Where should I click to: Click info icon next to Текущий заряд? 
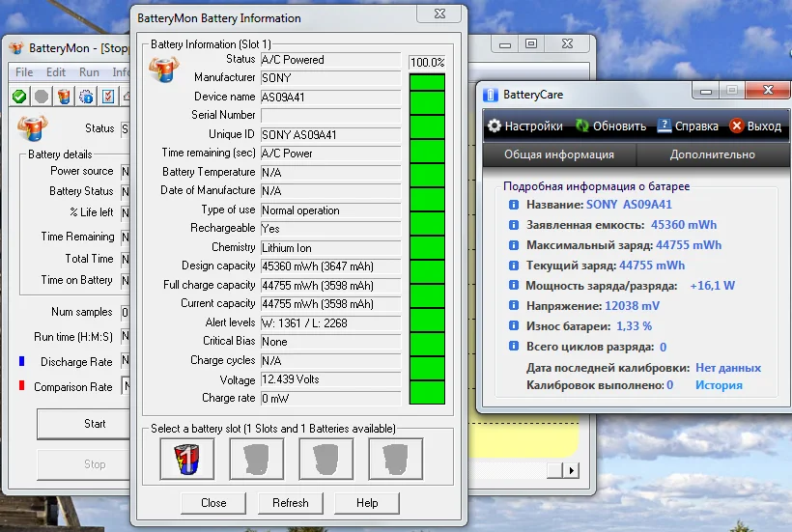coord(514,266)
